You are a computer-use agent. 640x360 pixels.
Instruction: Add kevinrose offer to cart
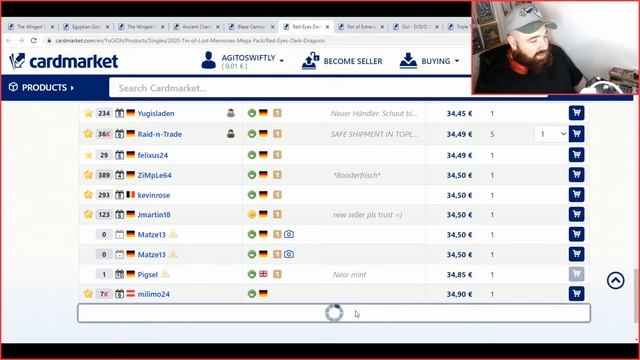(x=576, y=195)
